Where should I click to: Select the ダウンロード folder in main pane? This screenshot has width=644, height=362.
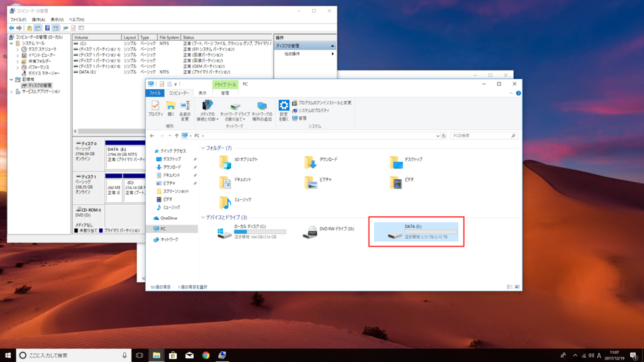point(321,162)
